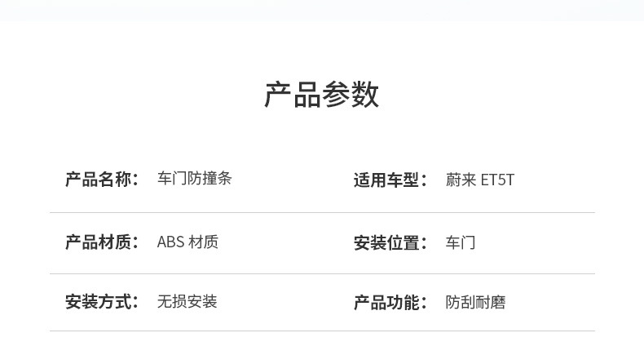The width and height of the screenshot is (644, 364).
Task: Click the 无损安装 value text
Action: pos(187,302)
